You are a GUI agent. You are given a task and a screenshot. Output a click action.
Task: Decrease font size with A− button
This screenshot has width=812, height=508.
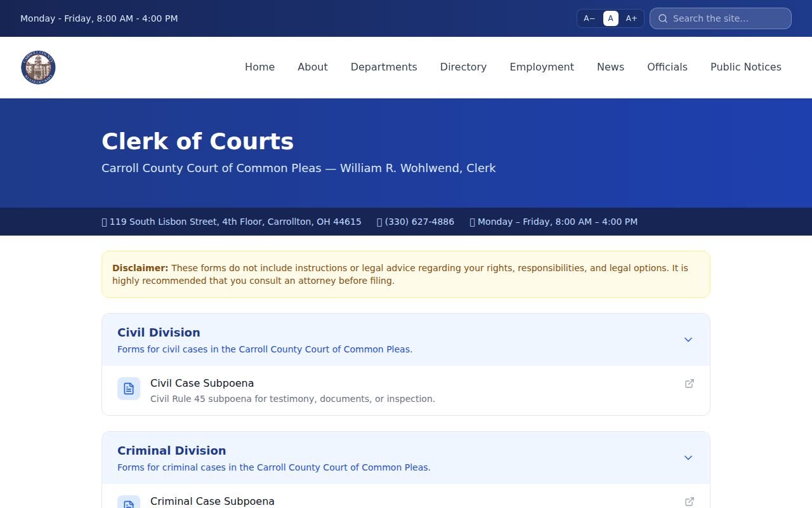[589, 18]
